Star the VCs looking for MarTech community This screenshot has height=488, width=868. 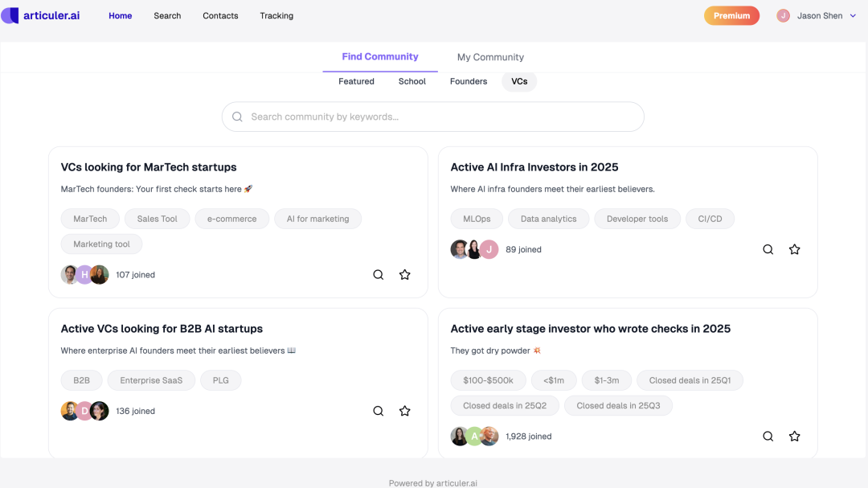[405, 275]
